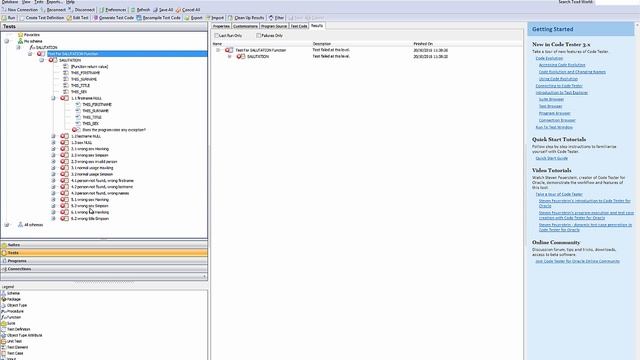Screen dimensions: 640x360
Task: Click the Run toolbar icon
Action: (9, 18)
